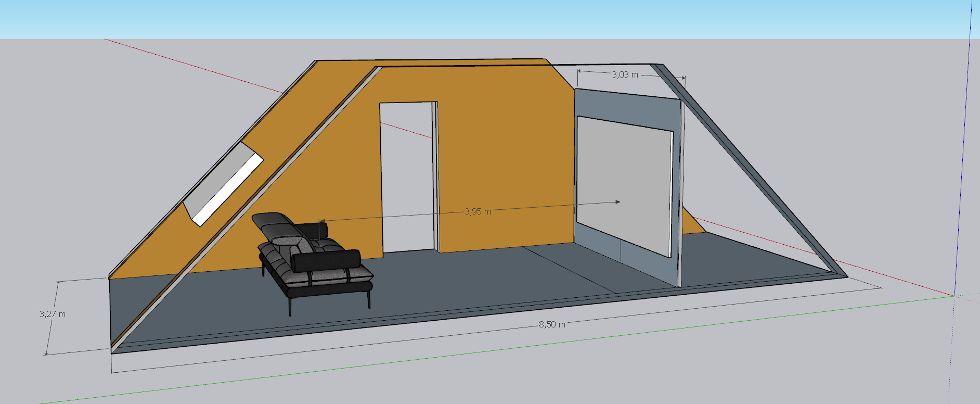
Task: Click the axis origin point
Action: pyautogui.click(x=954, y=296)
